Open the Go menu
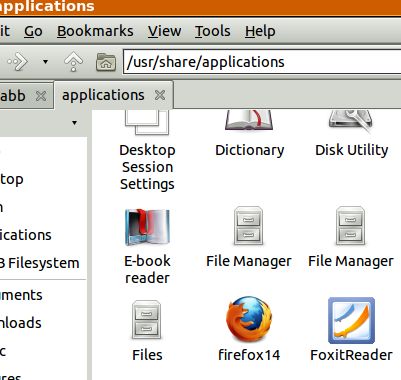This screenshot has height=380, width=401. coord(33,31)
